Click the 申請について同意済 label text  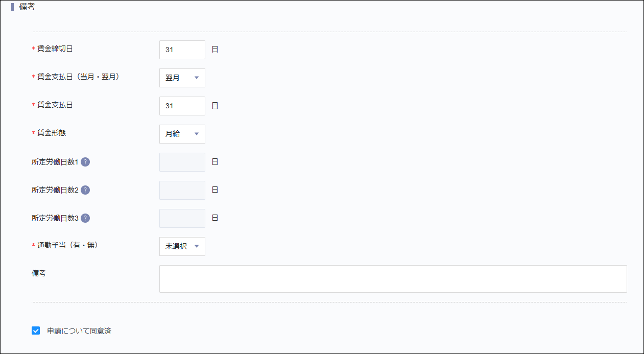[79, 331]
